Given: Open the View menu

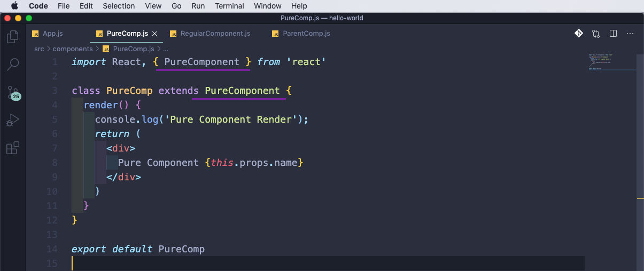Looking at the screenshot, I should tap(153, 6).
